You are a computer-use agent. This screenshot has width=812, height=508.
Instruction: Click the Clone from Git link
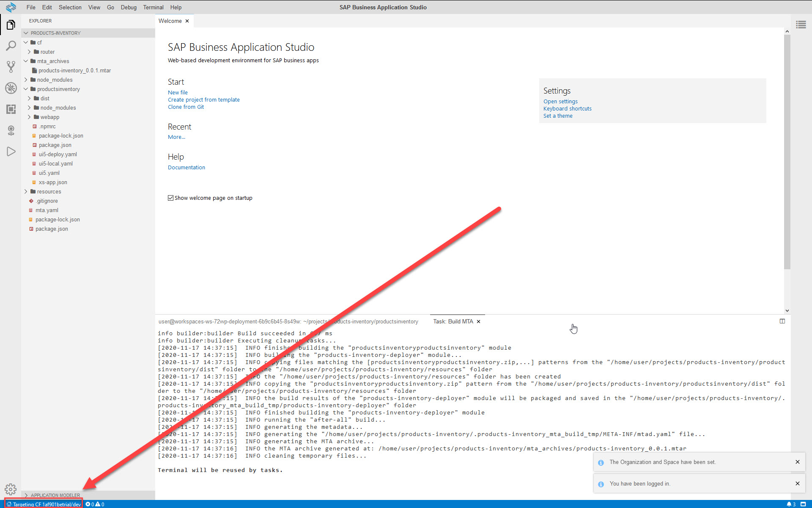(x=186, y=107)
